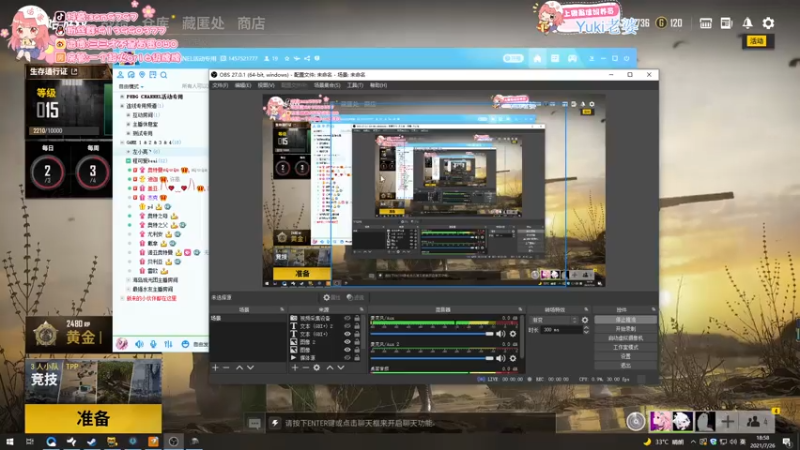Add a new scene with plus icon in OBS Scenes panel
800x450 pixels.
point(215,367)
